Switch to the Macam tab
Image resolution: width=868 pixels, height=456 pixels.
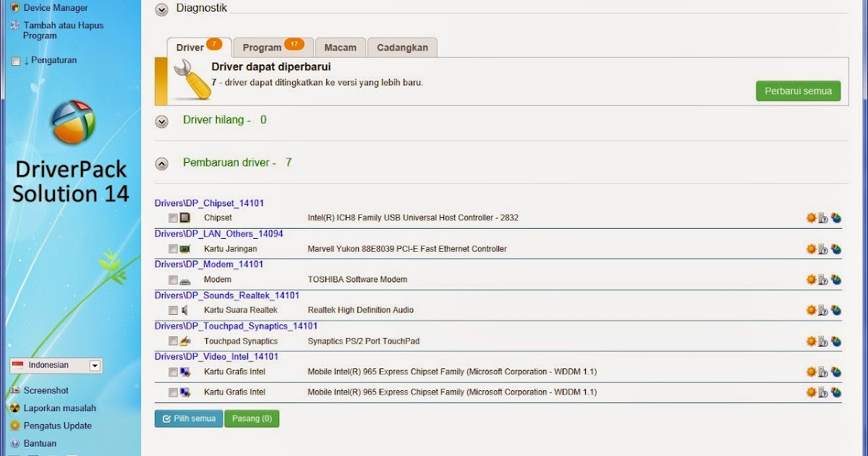tap(341, 47)
